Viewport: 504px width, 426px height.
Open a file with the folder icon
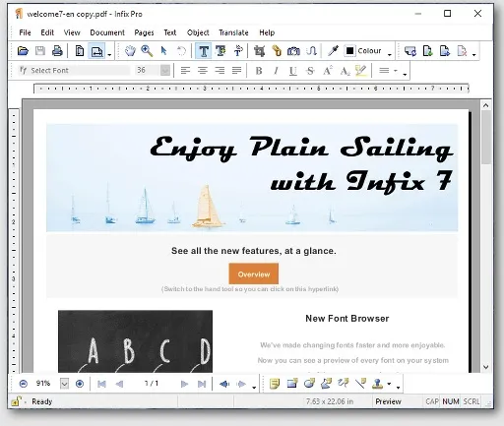[x=23, y=51]
